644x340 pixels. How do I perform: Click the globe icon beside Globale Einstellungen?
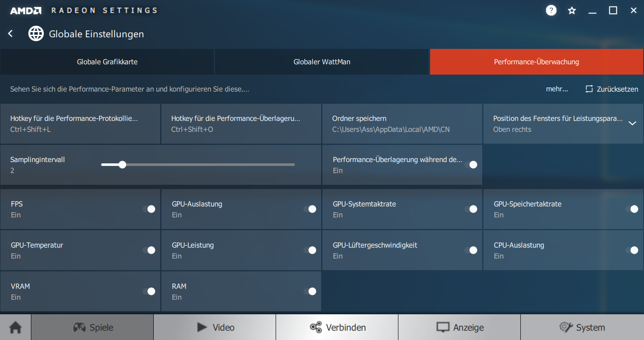point(36,33)
